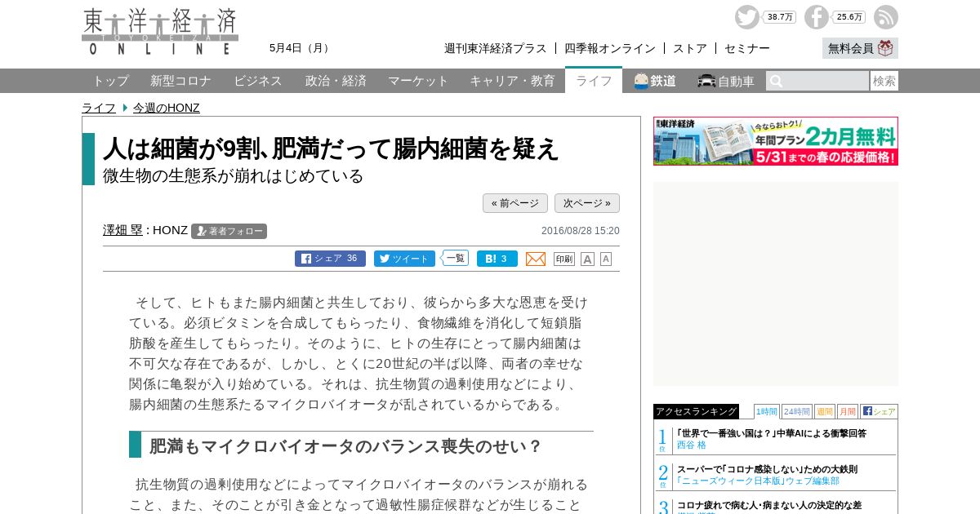Click the article date 2016/08/28 15:20

[x=581, y=231]
